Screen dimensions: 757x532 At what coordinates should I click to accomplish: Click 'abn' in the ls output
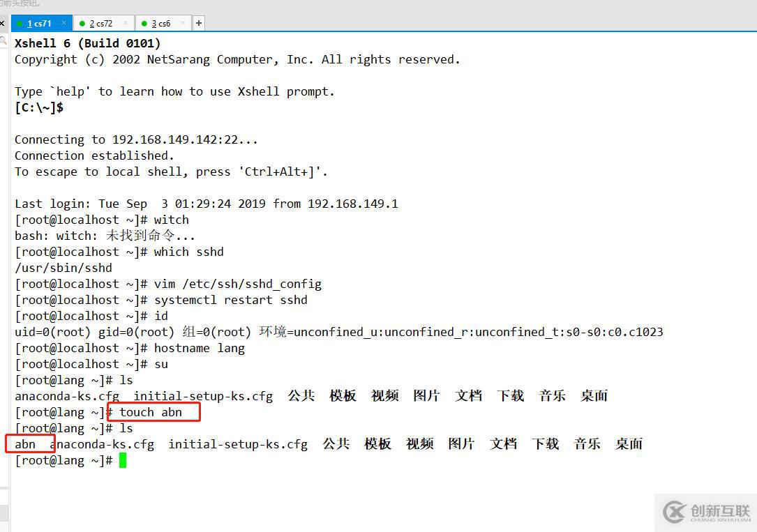[x=25, y=444]
